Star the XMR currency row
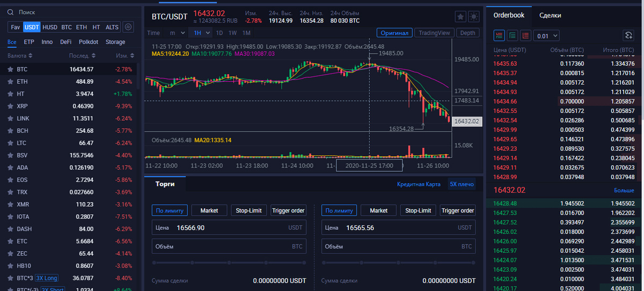644x291 pixels. click(10, 205)
